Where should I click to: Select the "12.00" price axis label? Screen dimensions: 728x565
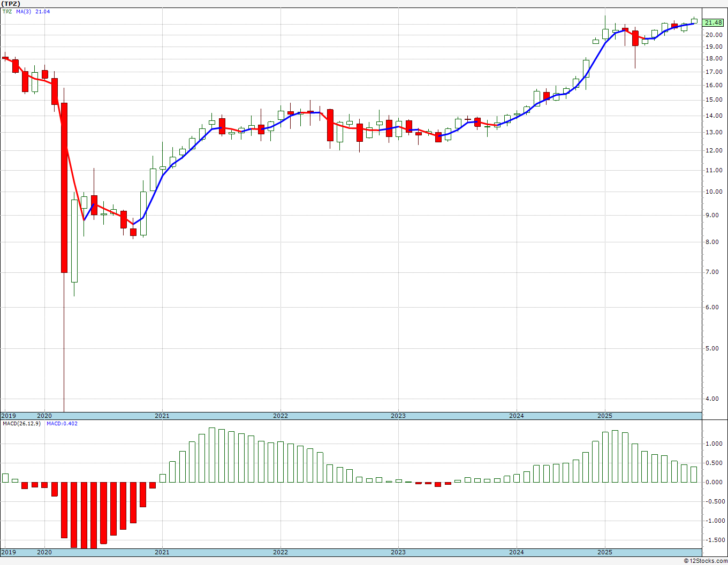tap(714, 150)
